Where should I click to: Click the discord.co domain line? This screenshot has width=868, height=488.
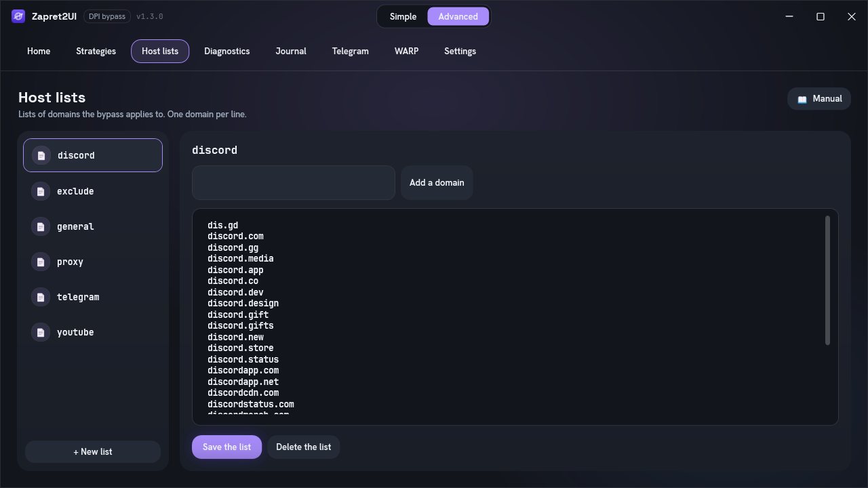[x=233, y=281]
